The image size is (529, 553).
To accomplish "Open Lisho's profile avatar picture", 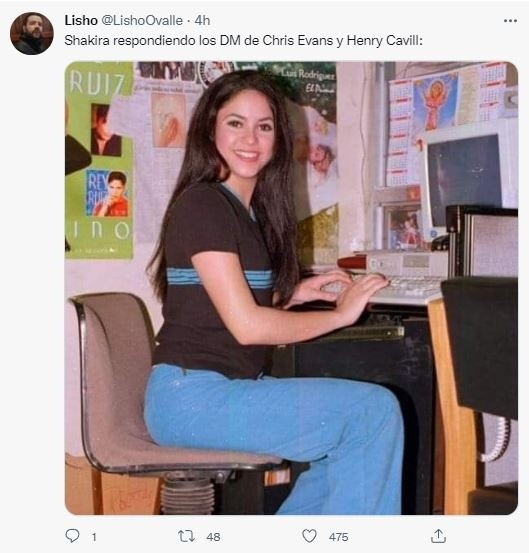I will pos(32,34).
